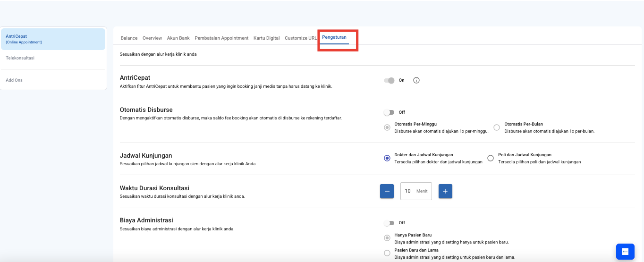This screenshot has width=644, height=262.
Task: Go to the Akun Bank tab
Action: tap(178, 38)
